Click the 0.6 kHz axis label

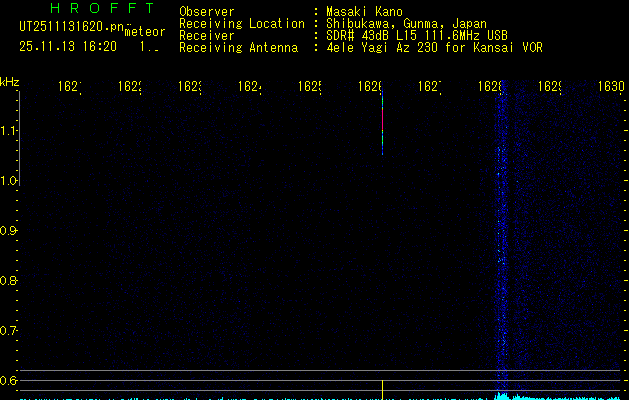[x=8, y=380]
